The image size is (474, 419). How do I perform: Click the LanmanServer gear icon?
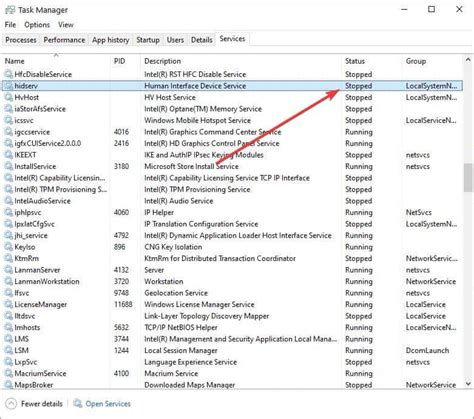coord(8,270)
